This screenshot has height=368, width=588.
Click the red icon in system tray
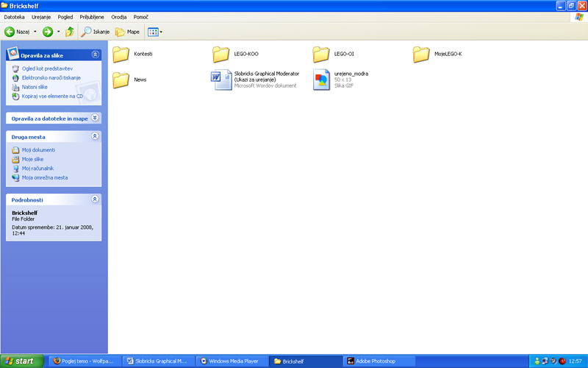(x=562, y=361)
